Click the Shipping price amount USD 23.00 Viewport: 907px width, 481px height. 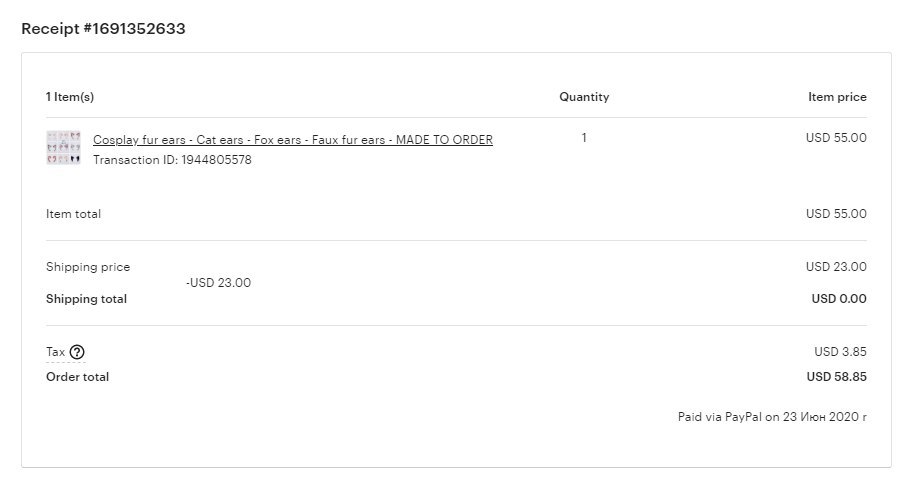(836, 267)
